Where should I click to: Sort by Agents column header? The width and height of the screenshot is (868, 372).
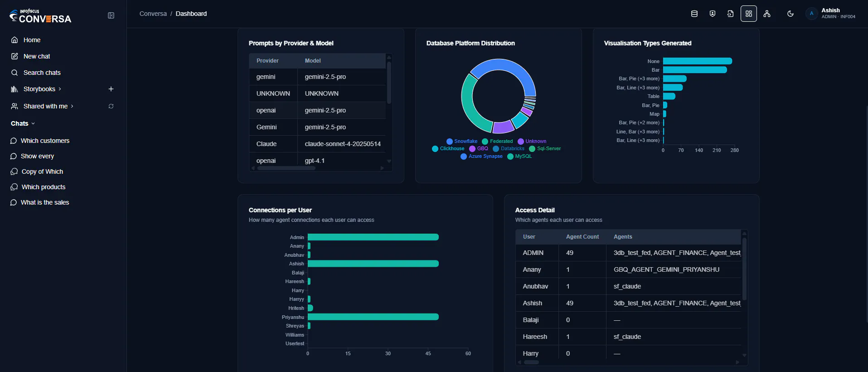[x=674, y=237]
